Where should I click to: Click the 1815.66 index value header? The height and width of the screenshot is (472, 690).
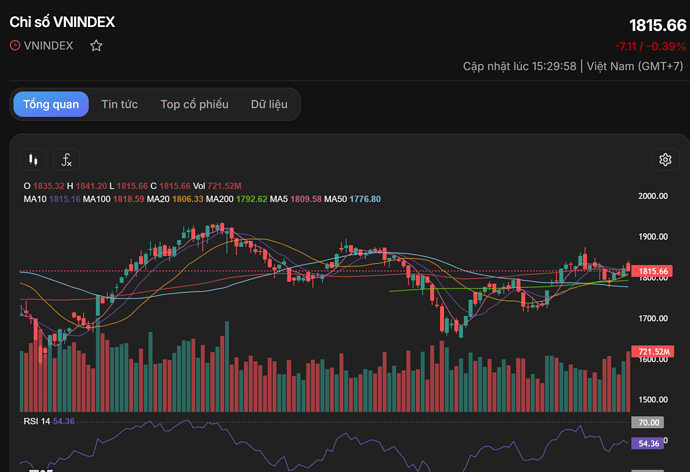coord(657,26)
